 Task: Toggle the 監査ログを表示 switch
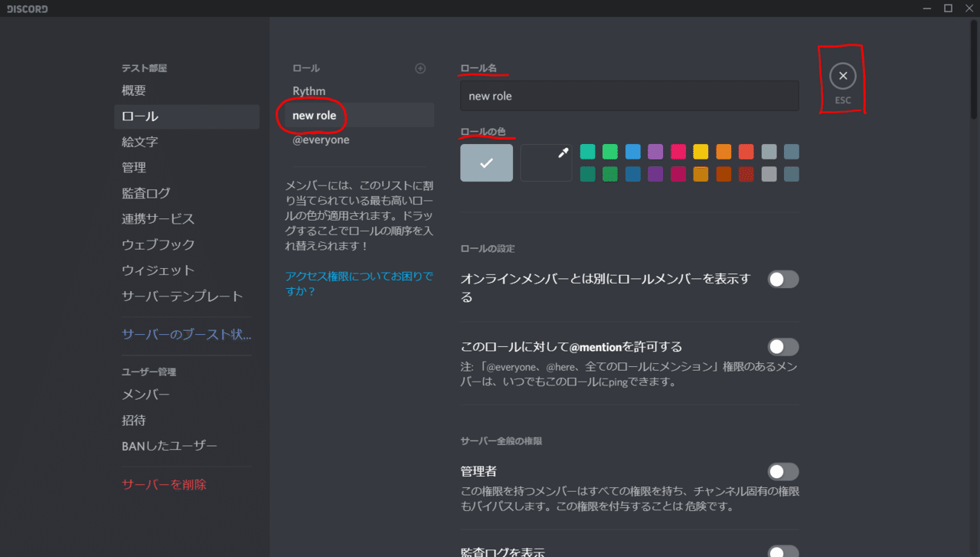tap(783, 551)
